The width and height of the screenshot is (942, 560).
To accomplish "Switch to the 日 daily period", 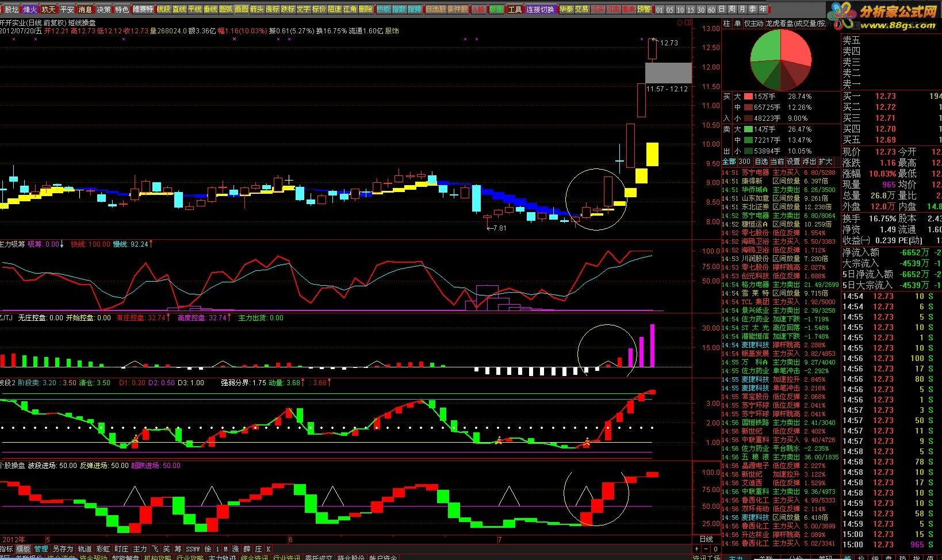I will [x=721, y=9].
